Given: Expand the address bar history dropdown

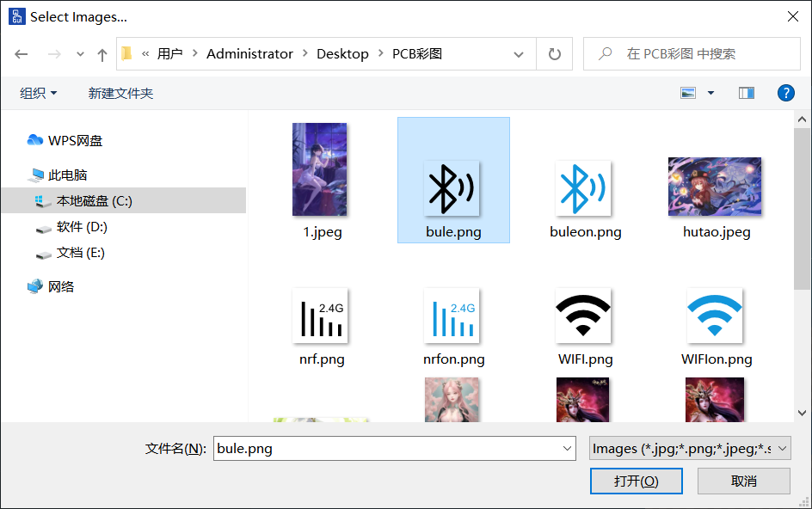Looking at the screenshot, I should 519,54.
